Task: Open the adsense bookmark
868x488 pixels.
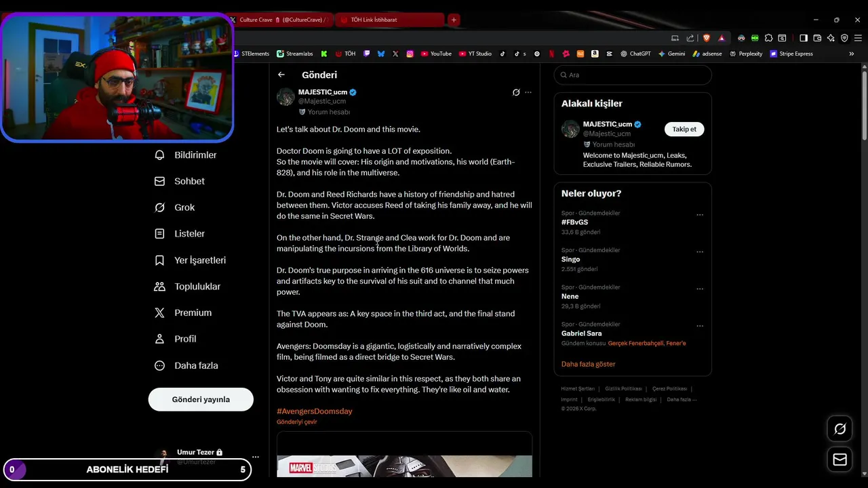Action: tap(707, 54)
